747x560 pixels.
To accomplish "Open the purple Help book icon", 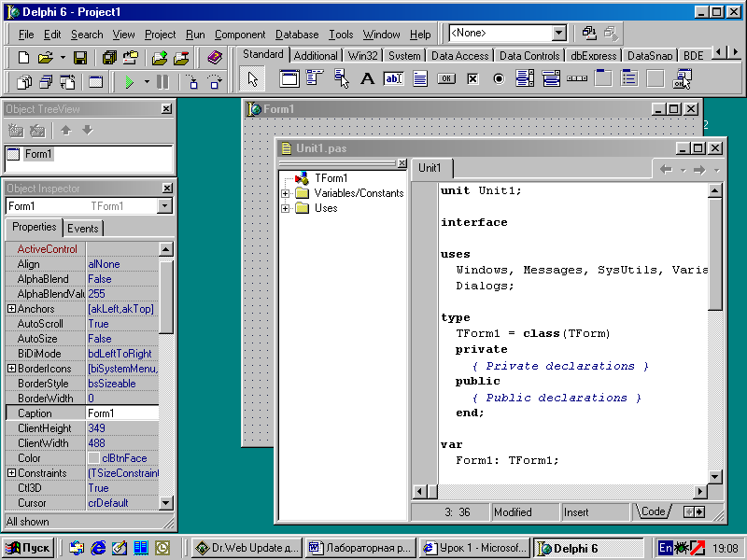I will [x=215, y=58].
